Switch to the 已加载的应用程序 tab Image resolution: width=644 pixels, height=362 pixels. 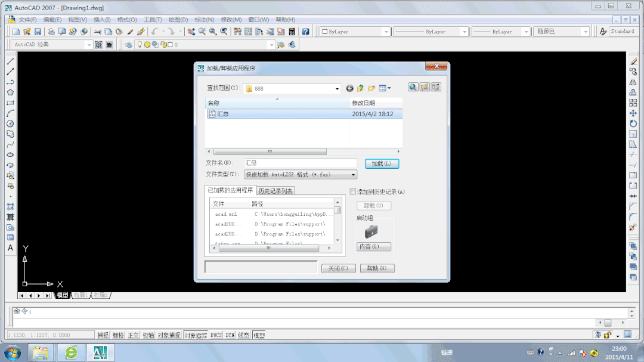[x=230, y=190]
